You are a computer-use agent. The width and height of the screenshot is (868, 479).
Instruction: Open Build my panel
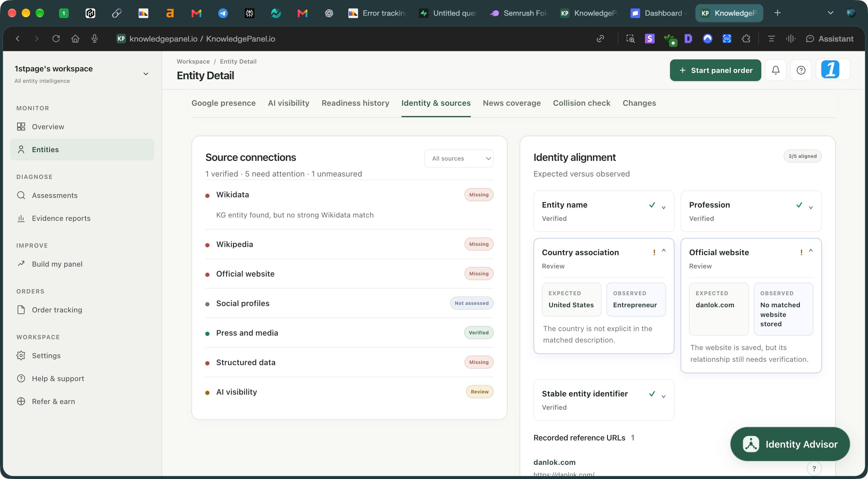(82, 264)
